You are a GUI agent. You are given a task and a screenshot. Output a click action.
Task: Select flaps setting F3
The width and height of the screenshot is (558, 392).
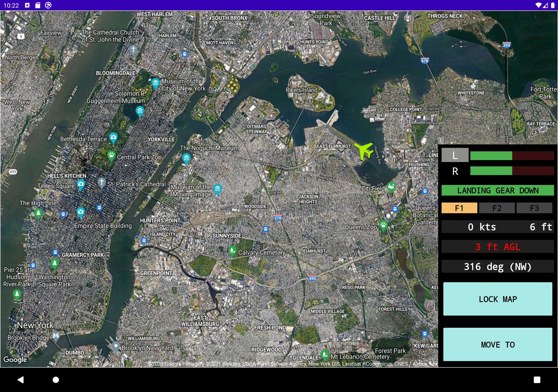(x=534, y=208)
